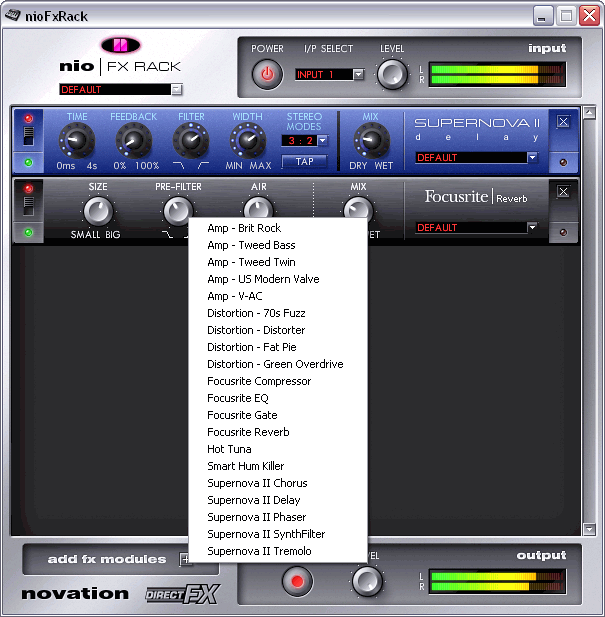605x617 pixels.
Task: Click the reverb SIZE knob
Action: click(x=98, y=211)
